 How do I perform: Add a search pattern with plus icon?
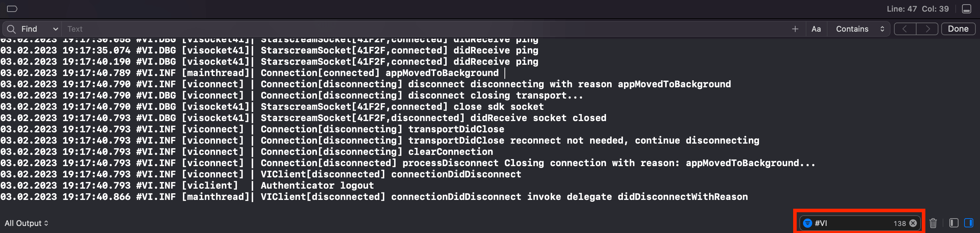tap(795, 29)
